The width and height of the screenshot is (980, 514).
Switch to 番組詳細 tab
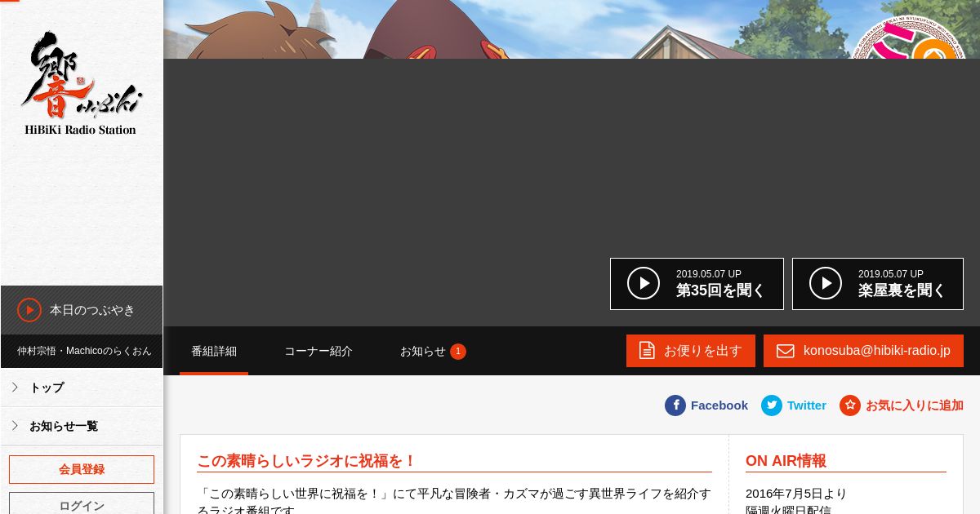pyautogui.click(x=214, y=351)
